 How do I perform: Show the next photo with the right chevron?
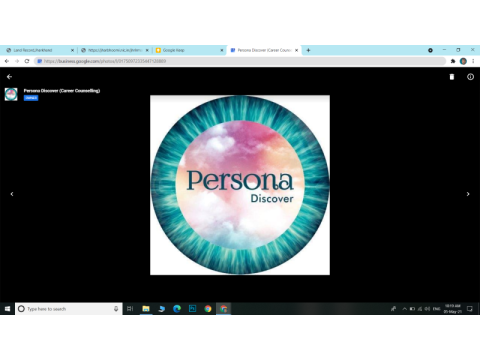[x=468, y=194]
